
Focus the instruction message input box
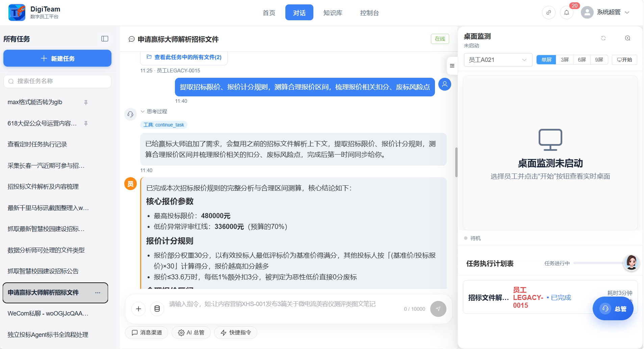coord(284,304)
